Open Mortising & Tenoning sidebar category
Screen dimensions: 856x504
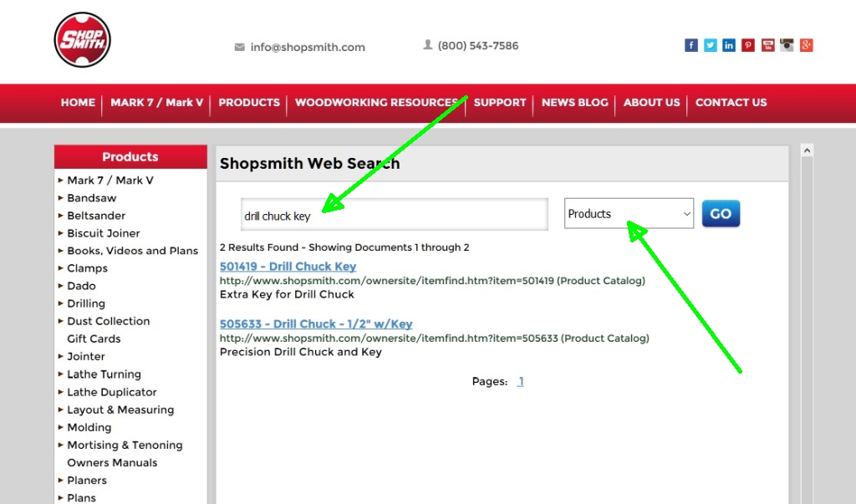click(125, 445)
